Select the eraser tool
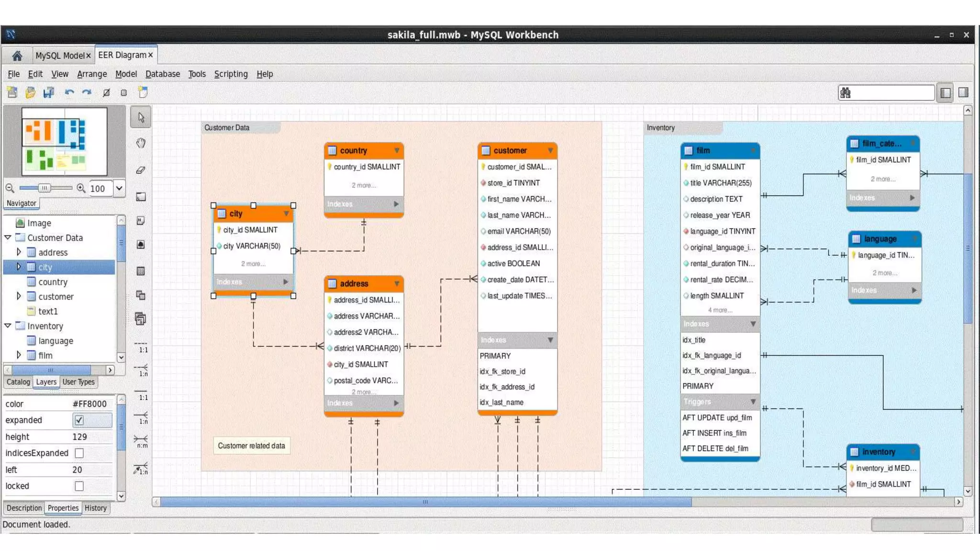 pos(141,170)
